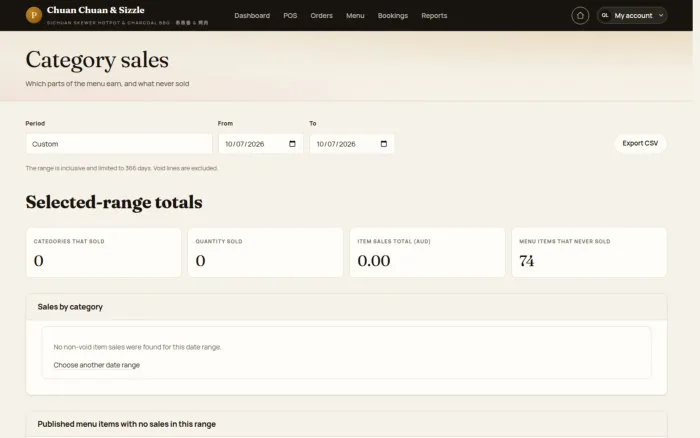Open the Reports navigation item
Image resolution: width=700 pixels, height=438 pixels.
434,16
